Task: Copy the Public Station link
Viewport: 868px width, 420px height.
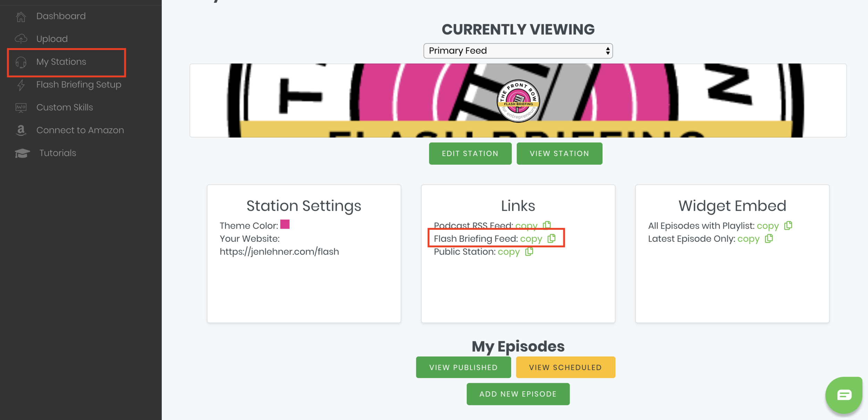Action: click(x=509, y=252)
